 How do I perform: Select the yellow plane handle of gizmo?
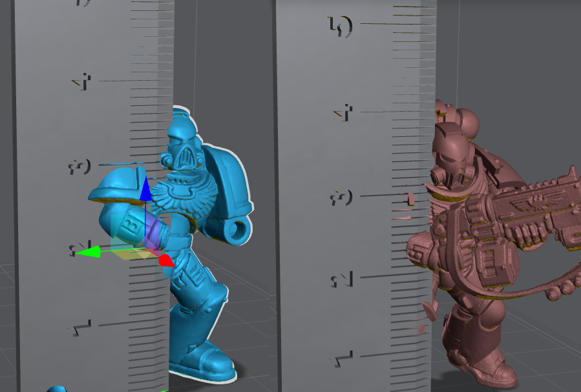[132, 254]
